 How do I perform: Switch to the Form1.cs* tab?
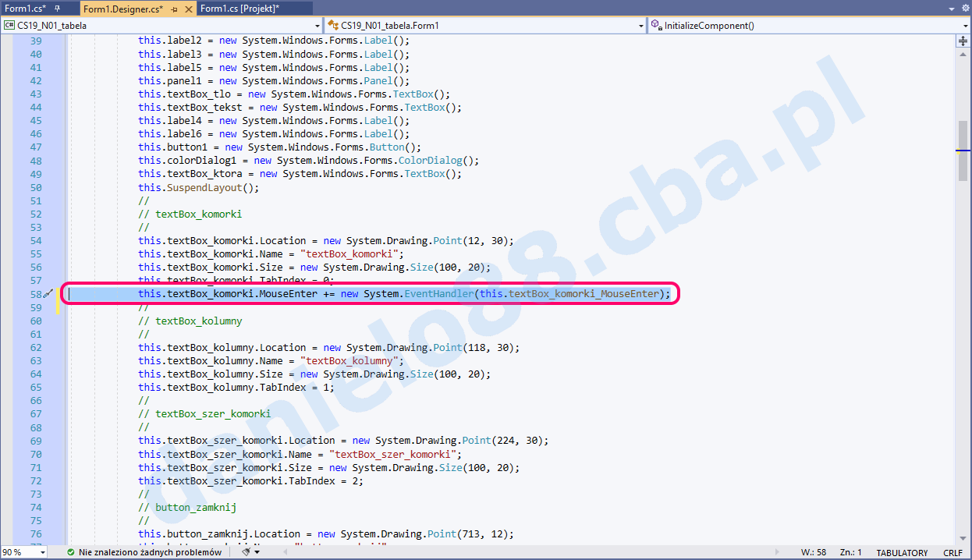click(x=25, y=9)
